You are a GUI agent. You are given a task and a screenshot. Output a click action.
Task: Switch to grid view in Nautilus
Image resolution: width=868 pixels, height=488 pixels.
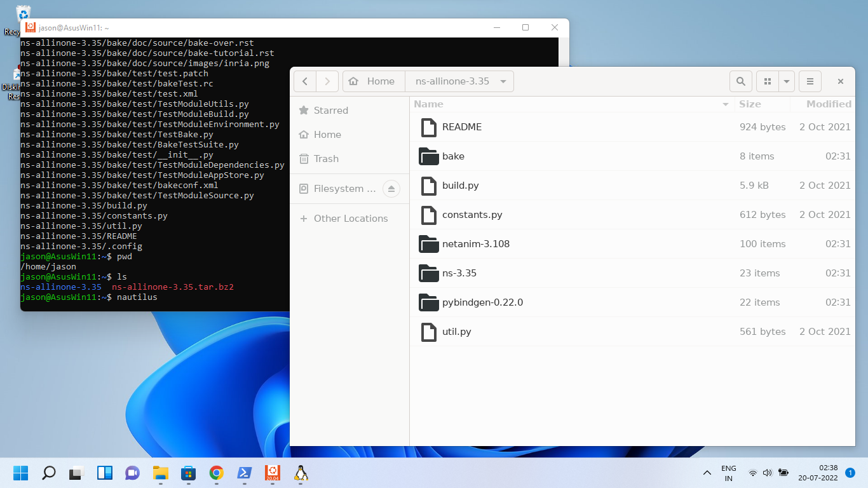pos(768,81)
